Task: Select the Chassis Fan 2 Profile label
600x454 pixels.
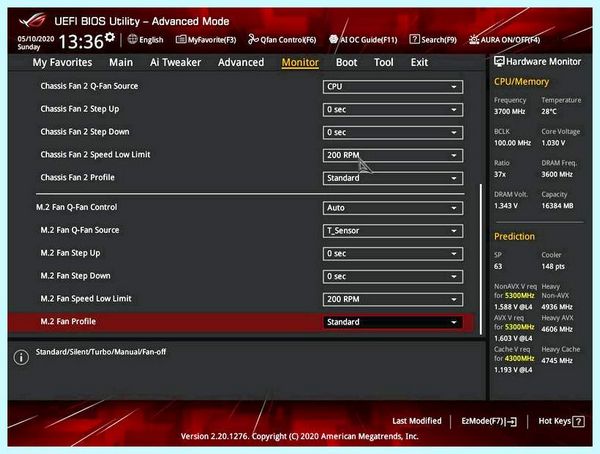Action: click(77, 177)
